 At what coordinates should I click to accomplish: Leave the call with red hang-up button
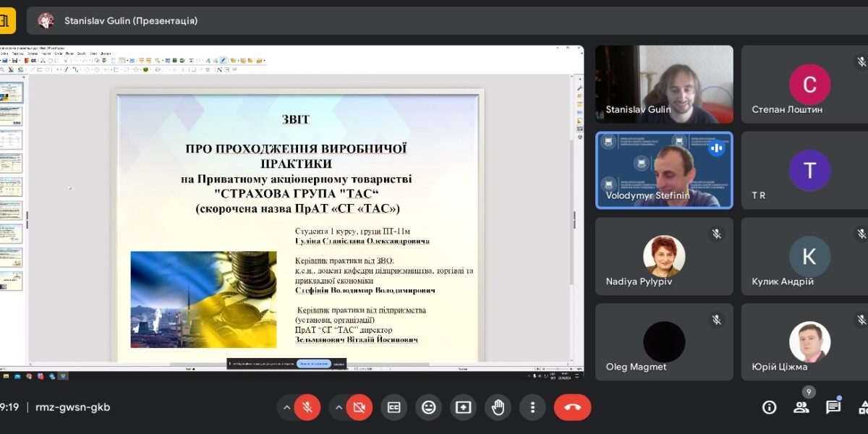pos(572,407)
